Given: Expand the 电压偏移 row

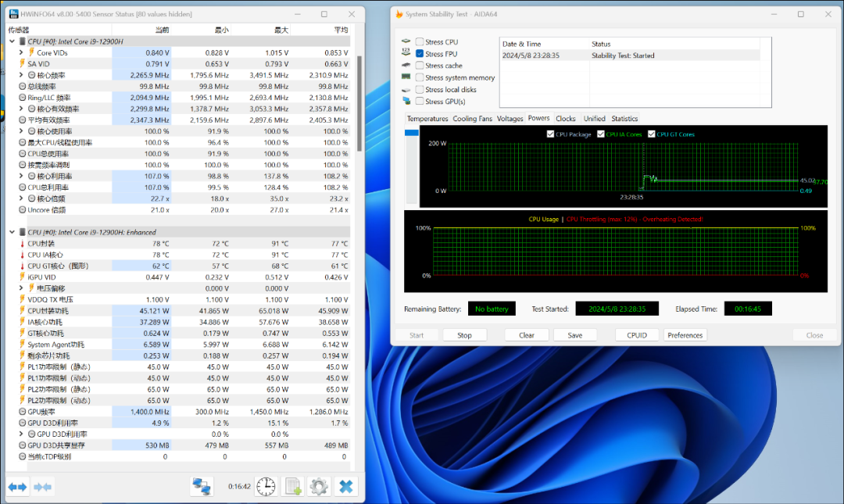Looking at the screenshot, I should pos(21,288).
